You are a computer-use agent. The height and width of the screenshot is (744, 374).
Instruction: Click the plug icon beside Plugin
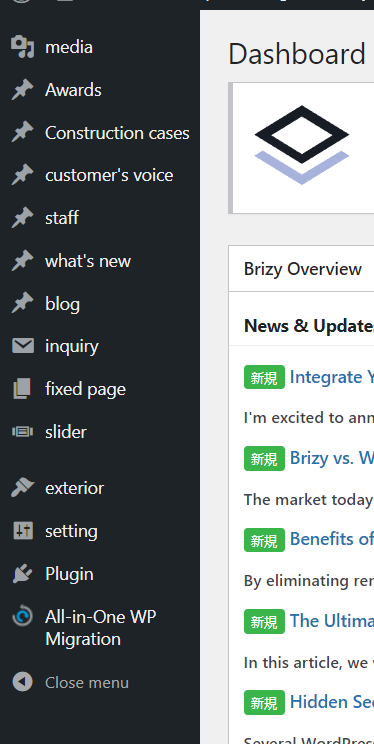click(x=22, y=574)
